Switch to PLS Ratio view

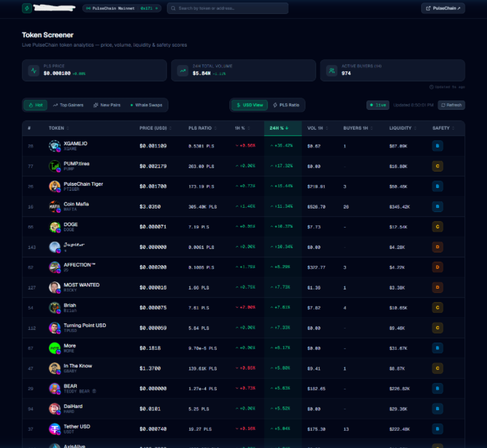(x=286, y=105)
